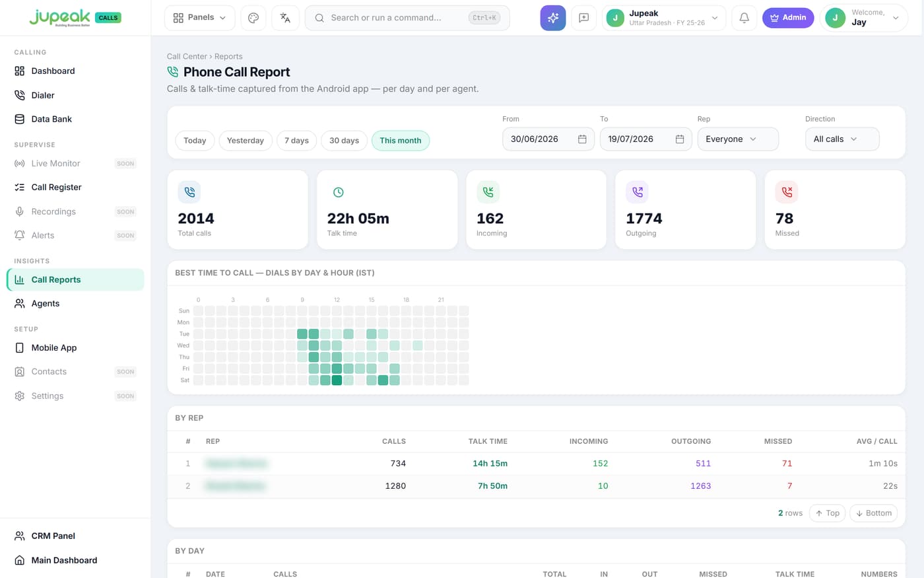The height and width of the screenshot is (578, 924).
Task: Click the Admin button
Action: [x=788, y=18]
